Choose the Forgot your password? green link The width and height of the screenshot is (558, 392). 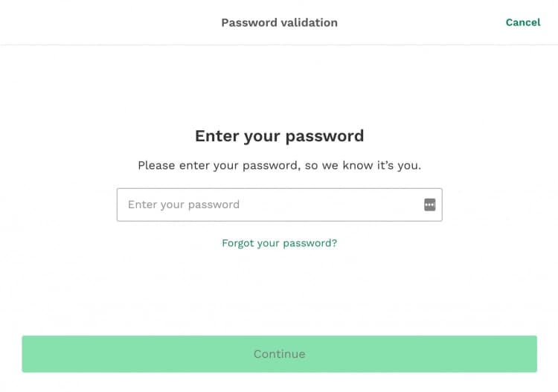pyautogui.click(x=279, y=243)
